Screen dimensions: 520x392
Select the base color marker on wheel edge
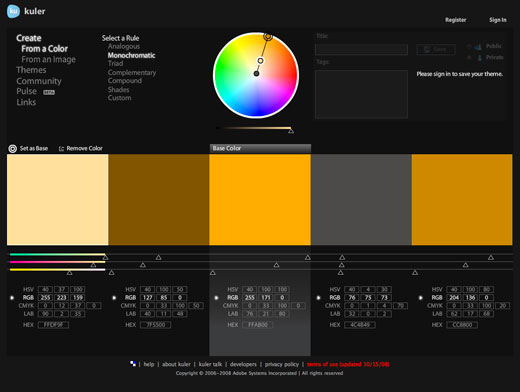point(268,36)
